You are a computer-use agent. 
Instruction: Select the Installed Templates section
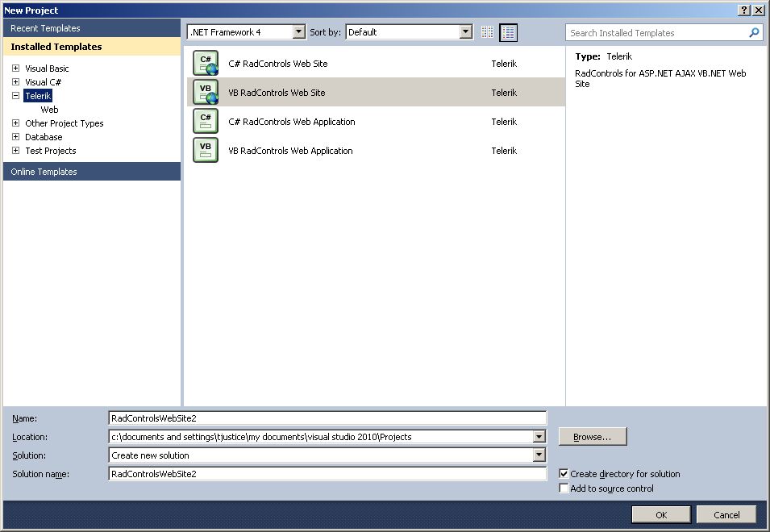click(x=92, y=47)
